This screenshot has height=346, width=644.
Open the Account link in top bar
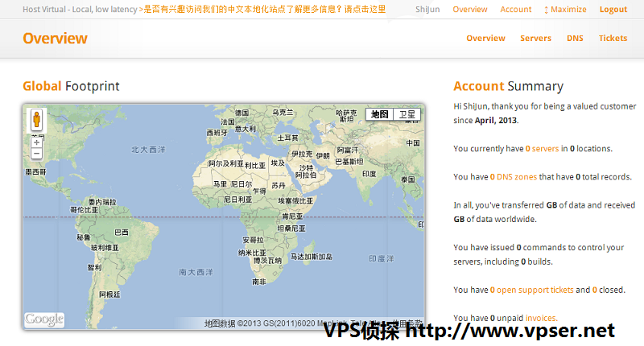point(515,10)
